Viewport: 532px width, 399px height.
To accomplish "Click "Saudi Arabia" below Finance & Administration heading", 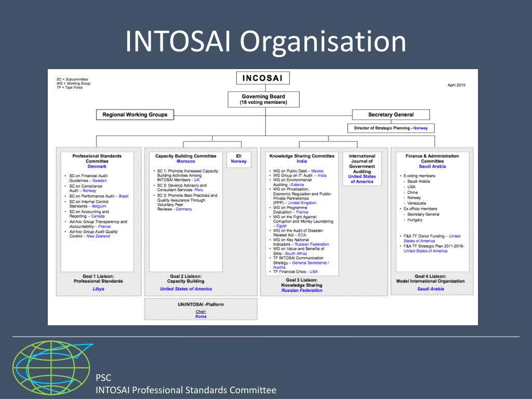I will coord(432,167).
